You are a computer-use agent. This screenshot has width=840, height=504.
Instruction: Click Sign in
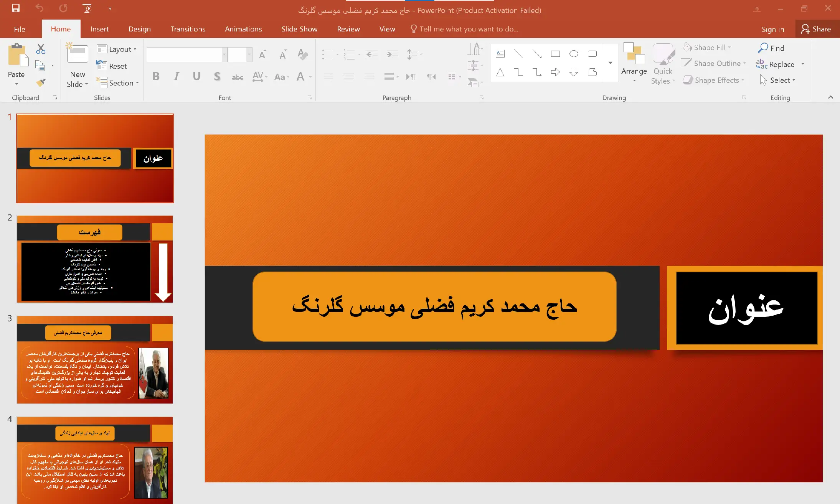772,29
